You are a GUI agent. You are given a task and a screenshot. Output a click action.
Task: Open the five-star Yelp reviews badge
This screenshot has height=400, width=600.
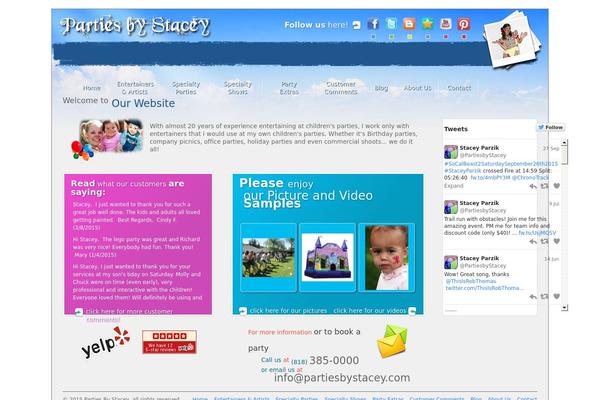pos(169,342)
